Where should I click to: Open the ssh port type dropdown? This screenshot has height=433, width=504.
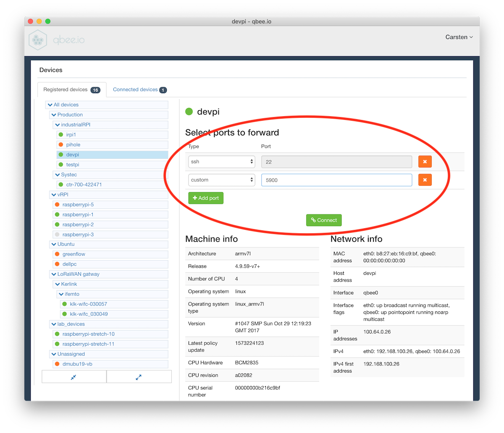coord(221,162)
